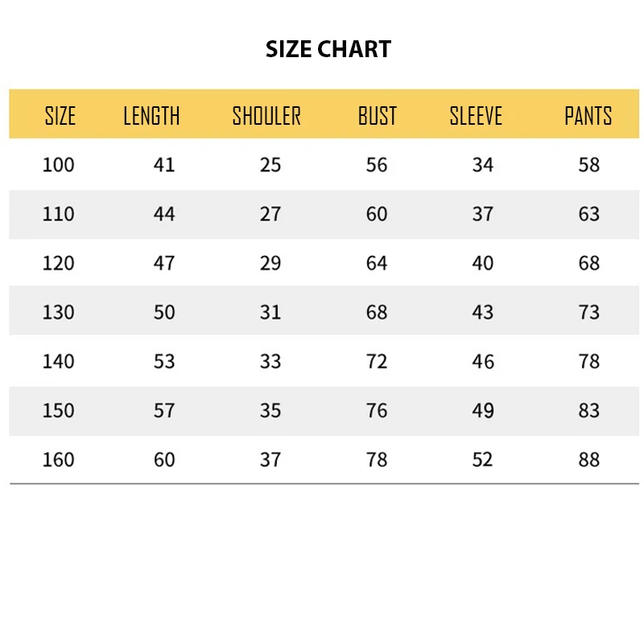Click the BUST column header

377,116
